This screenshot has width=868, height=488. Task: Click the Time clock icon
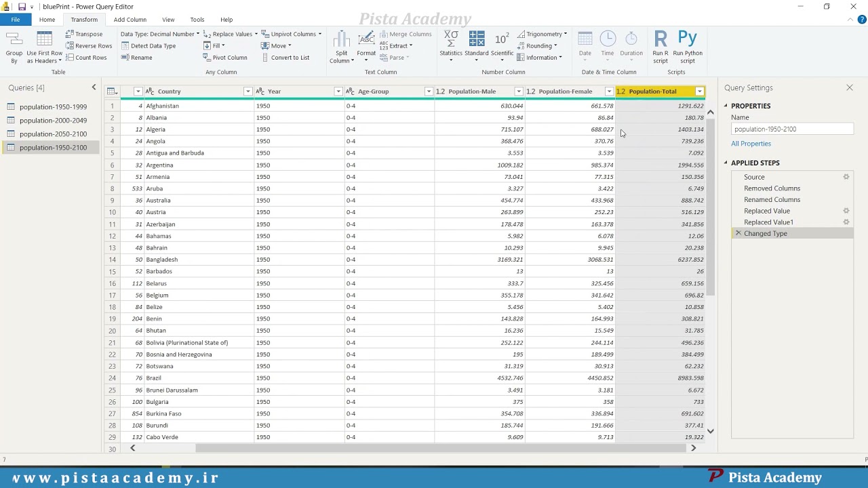pyautogui.click(x=608, y=39)
